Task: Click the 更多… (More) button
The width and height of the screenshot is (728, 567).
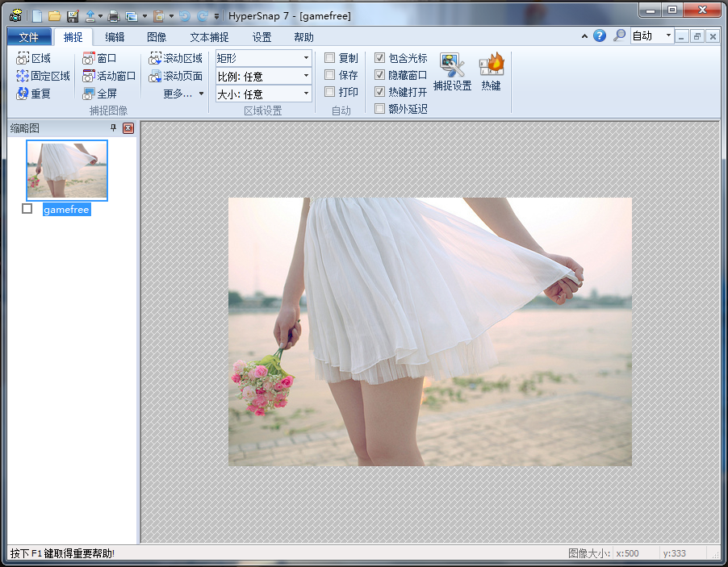Action: 183,94
